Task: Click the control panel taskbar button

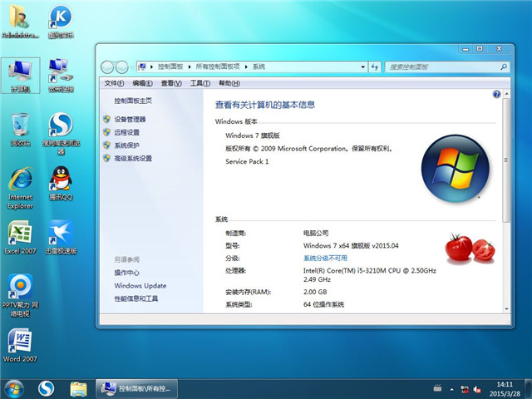Action: 136,389
